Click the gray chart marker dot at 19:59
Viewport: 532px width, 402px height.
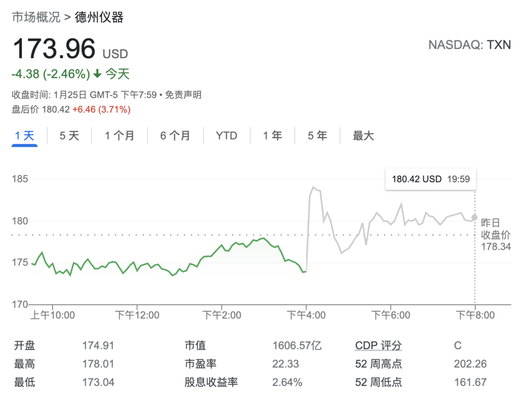(475, 217)
